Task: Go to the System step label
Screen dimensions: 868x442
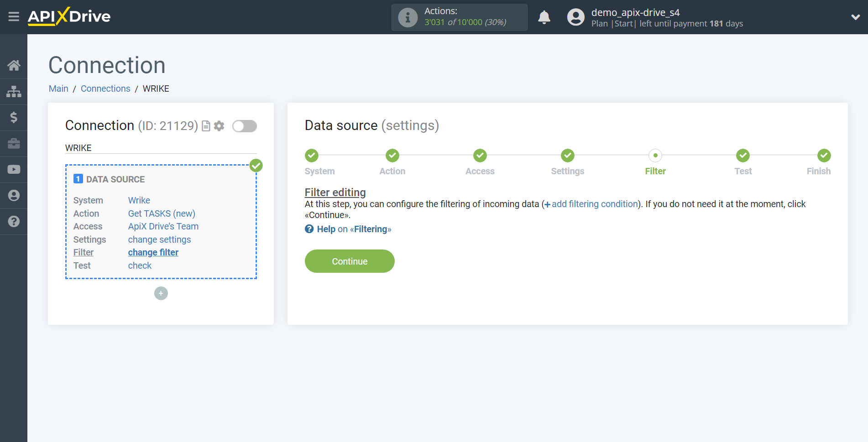Action: point(319,171)
